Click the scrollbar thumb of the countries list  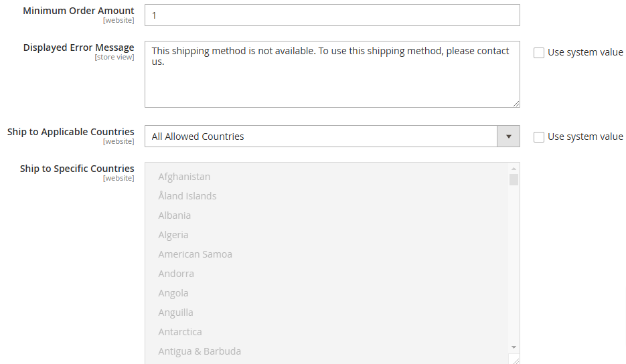coord(514,180)
